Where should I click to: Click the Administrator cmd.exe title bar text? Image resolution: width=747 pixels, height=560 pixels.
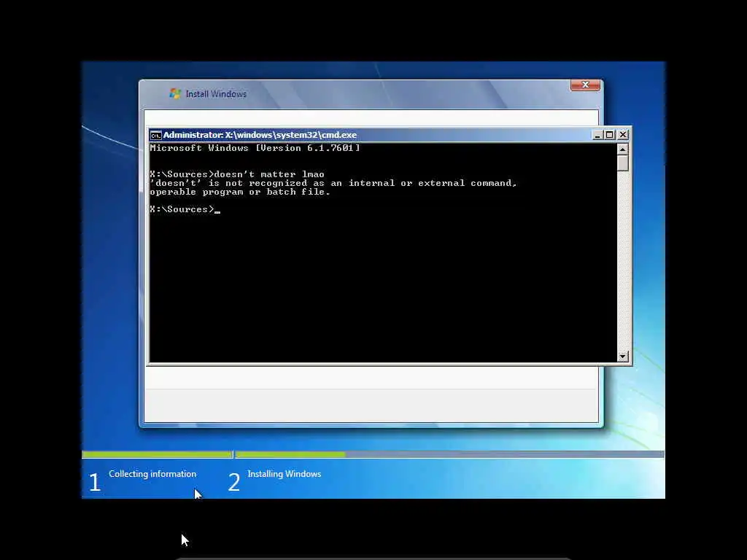(x=260, y=135)
